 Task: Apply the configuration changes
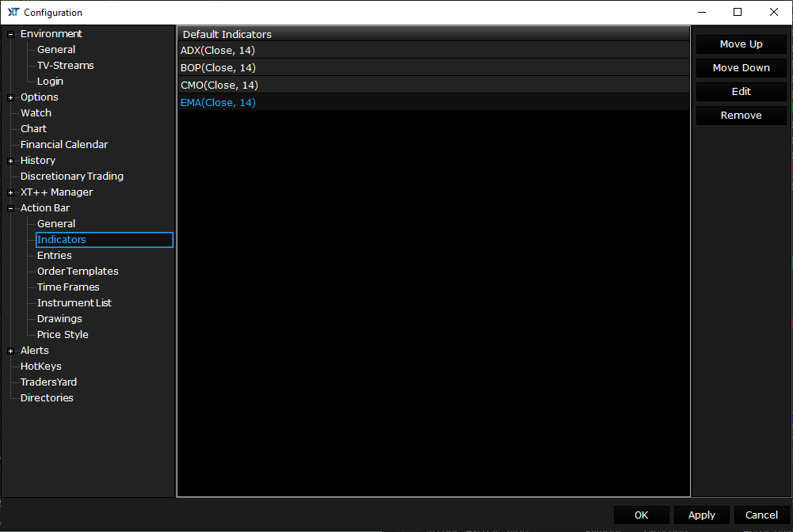coord(701,515)
